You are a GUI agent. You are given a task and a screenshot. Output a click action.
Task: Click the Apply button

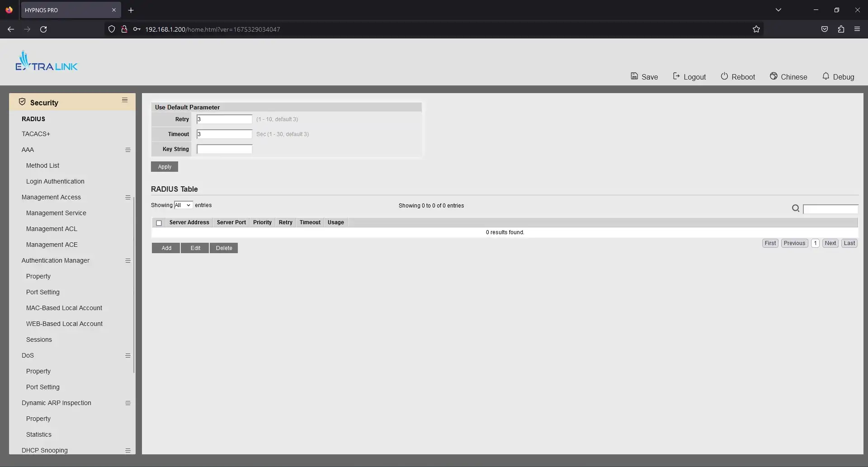point(165,167)
